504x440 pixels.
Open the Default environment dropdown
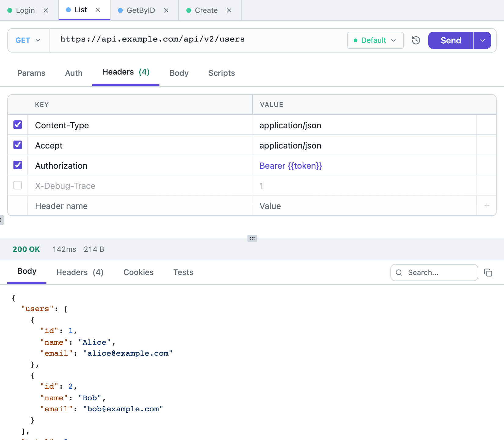pos(375,40)
